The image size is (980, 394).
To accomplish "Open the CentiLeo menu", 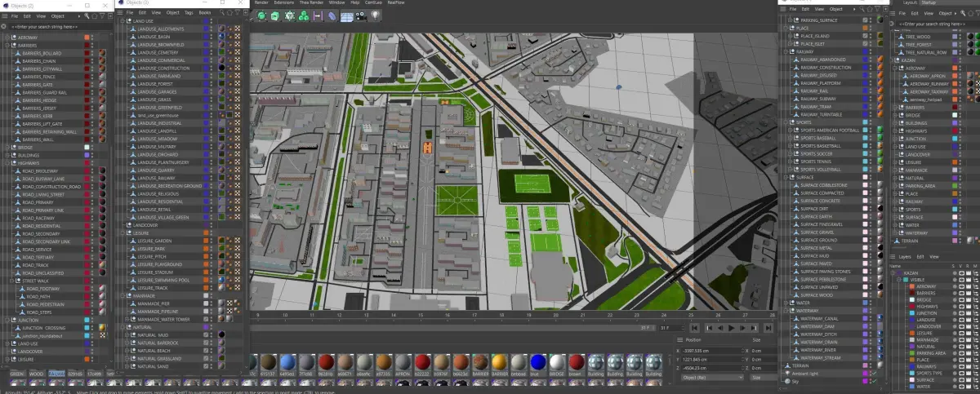I will (374, 2).
